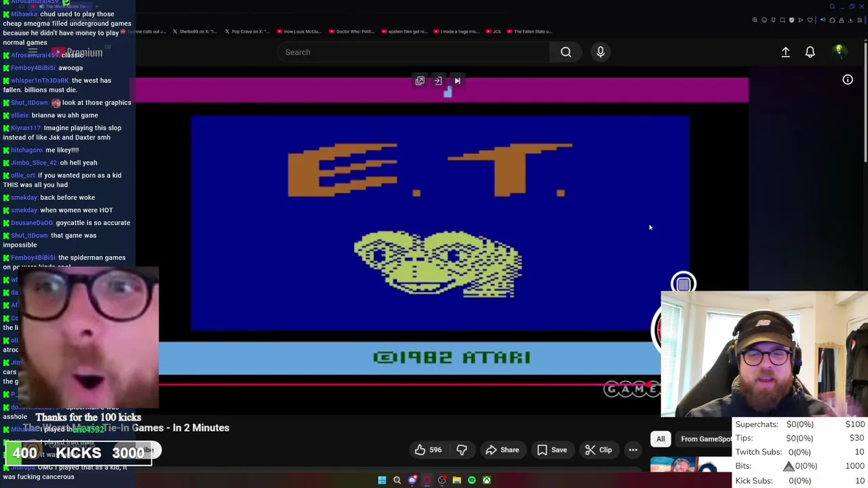The height and width of the screenshot is (488, 868).
Task: Click chat username 'hitchagoro'
Action: point(26,150)
